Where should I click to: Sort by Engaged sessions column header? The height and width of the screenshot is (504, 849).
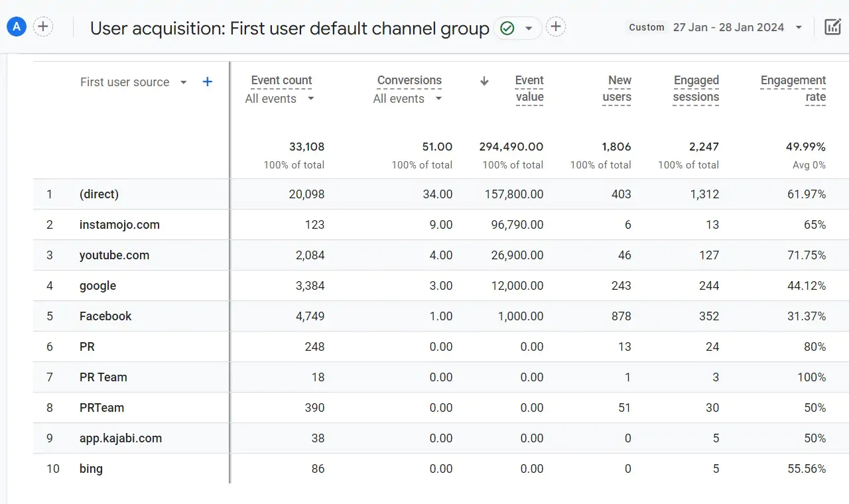pos(696,88)
